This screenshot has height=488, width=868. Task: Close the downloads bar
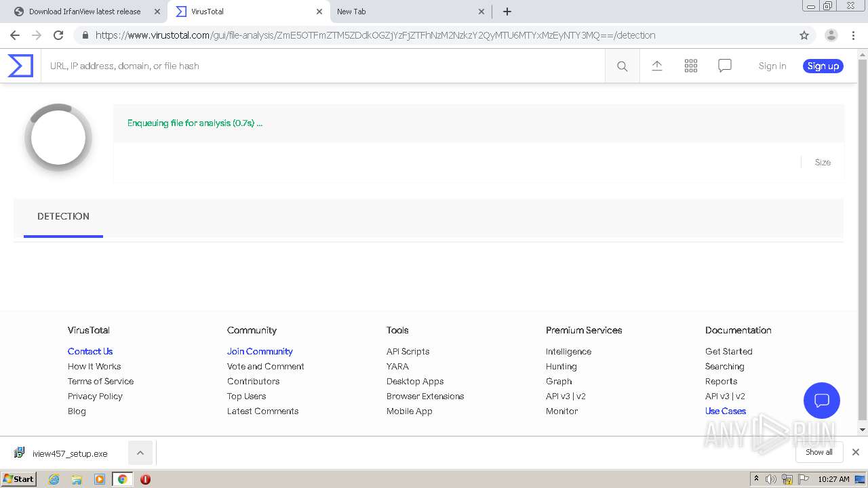pyautogui.click(x=855, y=452)
